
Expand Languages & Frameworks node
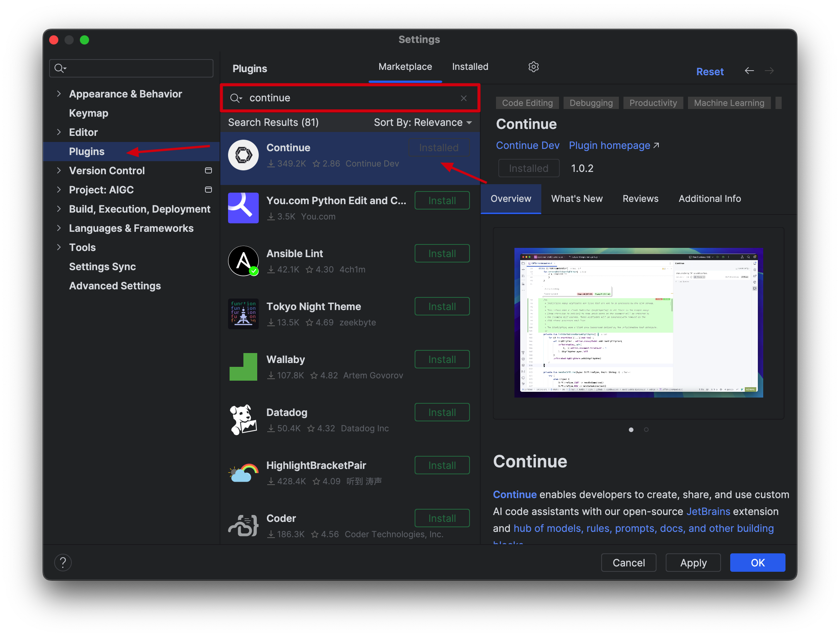coord(59,228)
